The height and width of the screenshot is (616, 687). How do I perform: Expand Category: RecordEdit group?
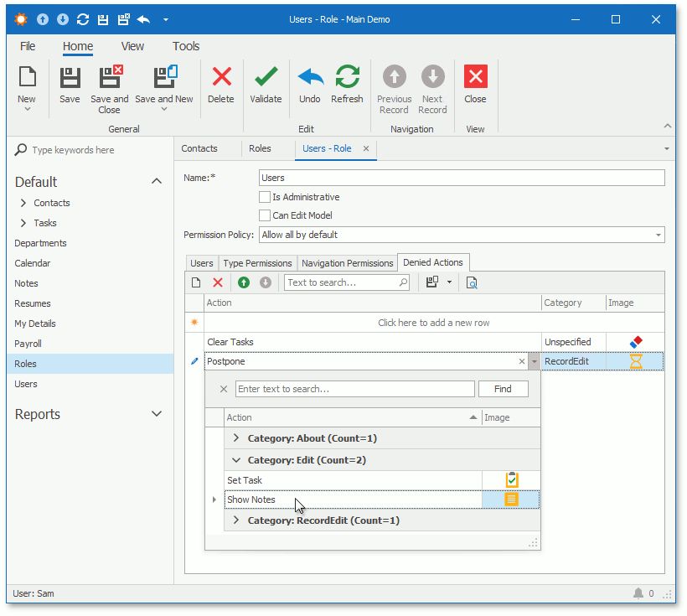click(x=236, y=520)
